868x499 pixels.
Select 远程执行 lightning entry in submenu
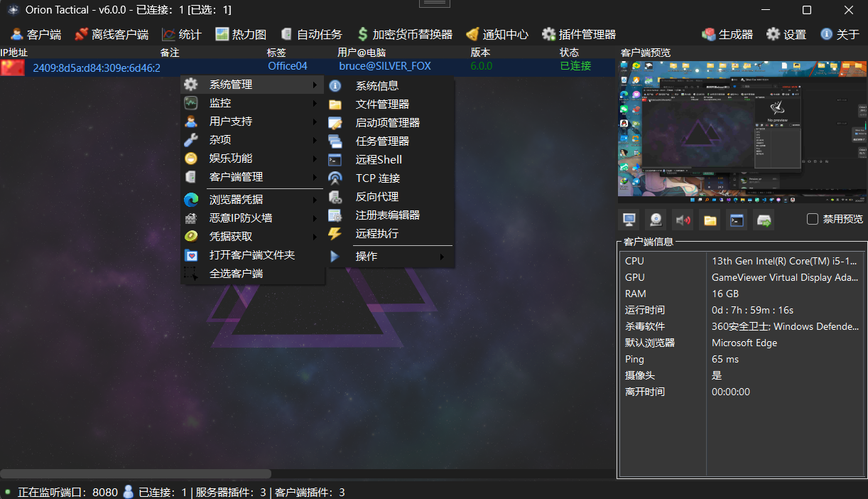(389, 233)
